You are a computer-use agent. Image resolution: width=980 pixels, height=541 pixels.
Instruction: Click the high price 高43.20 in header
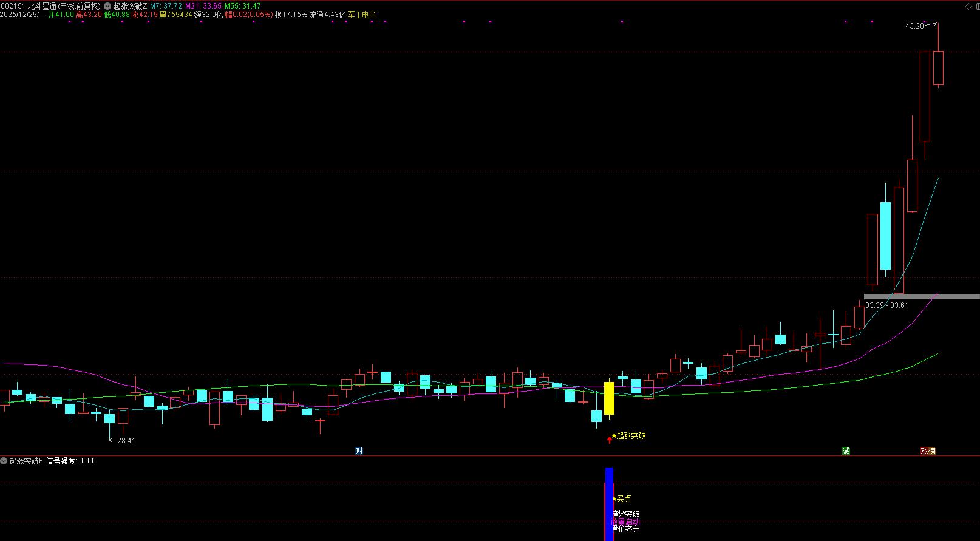click(89, 15)
